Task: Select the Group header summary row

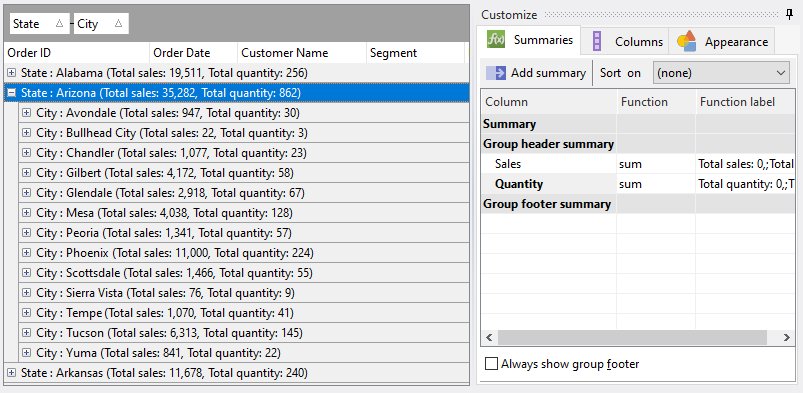Action: (x=638, y=144)
